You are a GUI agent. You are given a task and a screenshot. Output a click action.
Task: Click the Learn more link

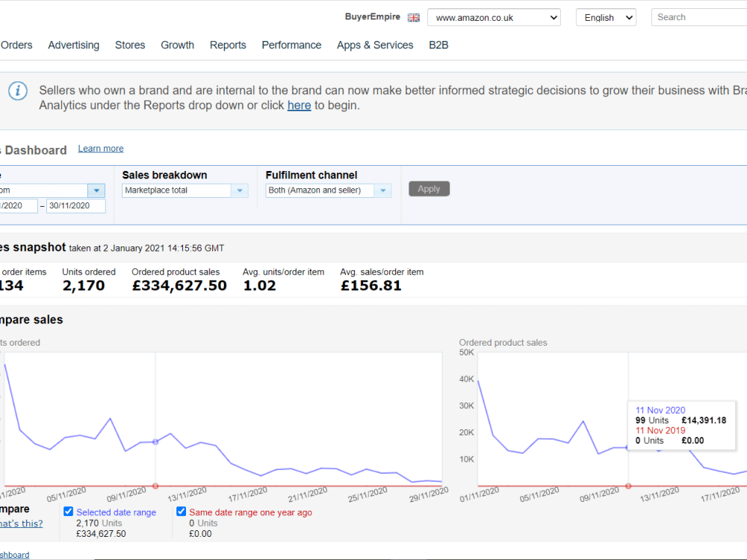coord(101,149)
